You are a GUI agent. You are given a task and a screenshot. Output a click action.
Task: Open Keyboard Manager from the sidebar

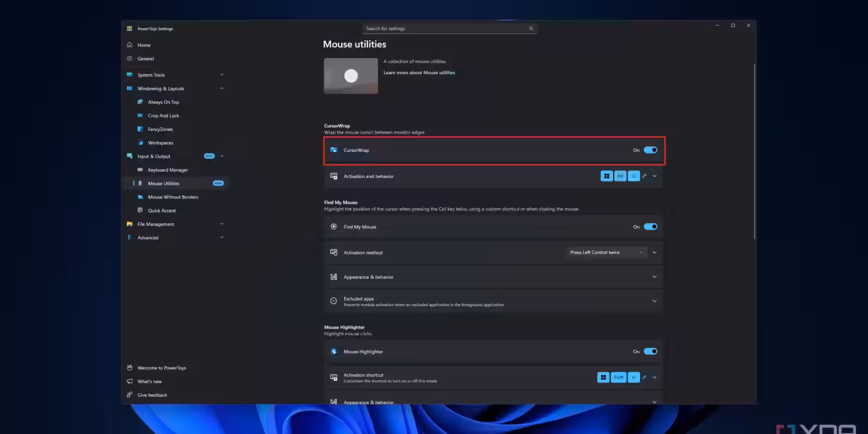[168, 170]
